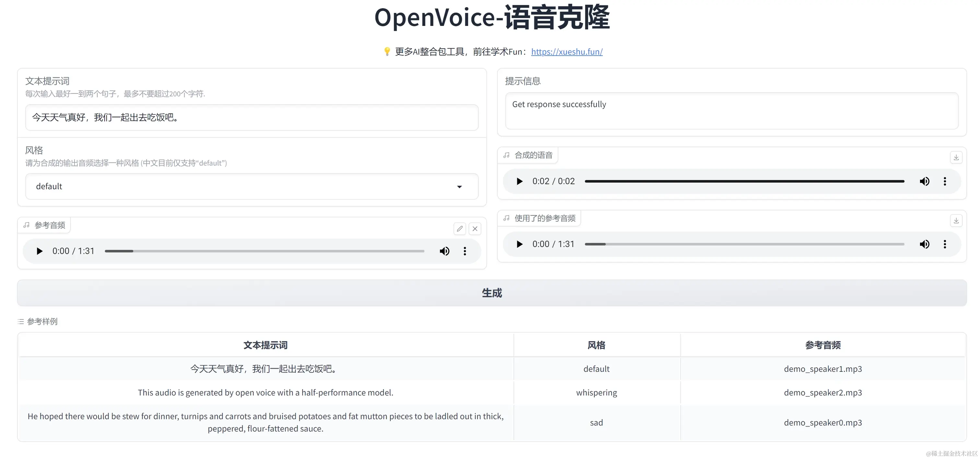This screenshot has height=459, width=980.
Task: Play the 参考音频 reference audio
Action: [39, 251]
